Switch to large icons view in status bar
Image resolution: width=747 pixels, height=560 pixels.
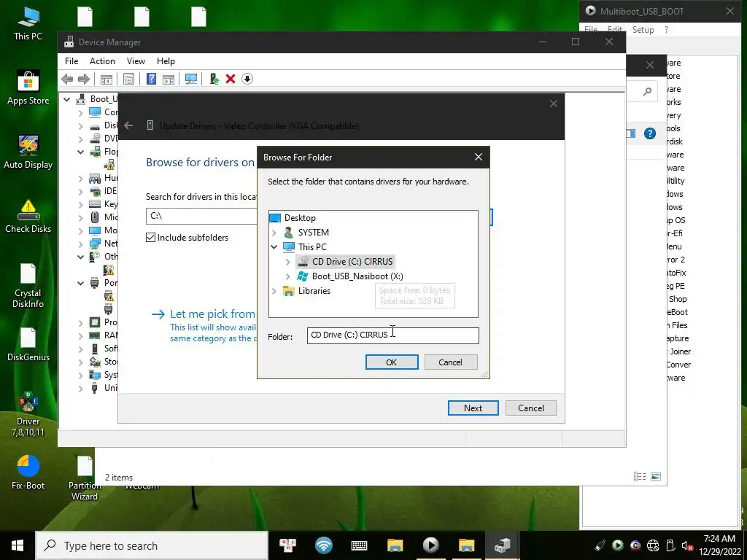[x=656, y=477]
